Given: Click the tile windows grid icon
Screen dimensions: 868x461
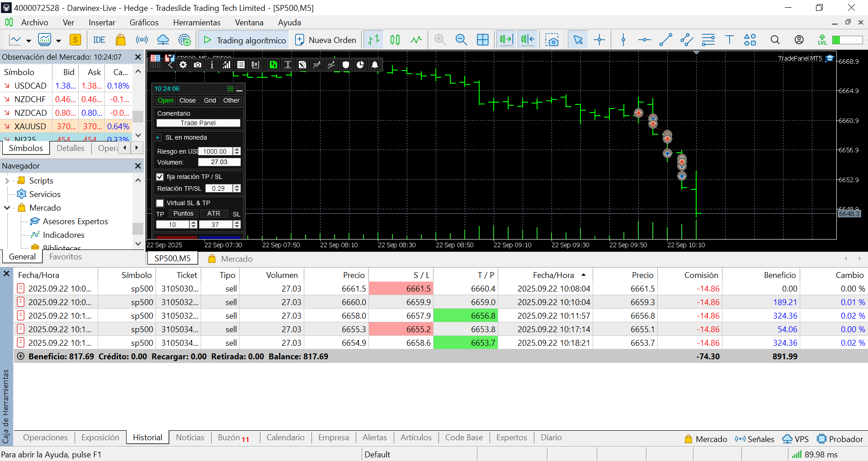Looking at the screenshot, I should pyautogui.click(x=482, y=40).
